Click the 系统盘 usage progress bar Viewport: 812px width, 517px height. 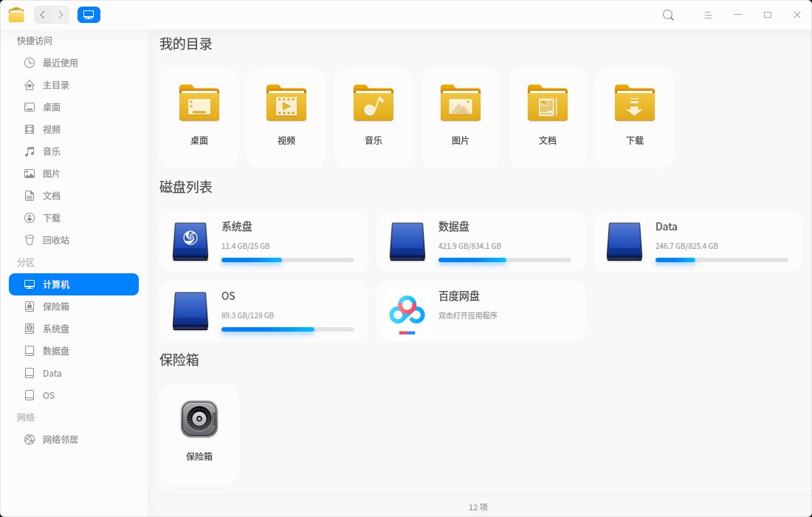[x=288, y=260]
